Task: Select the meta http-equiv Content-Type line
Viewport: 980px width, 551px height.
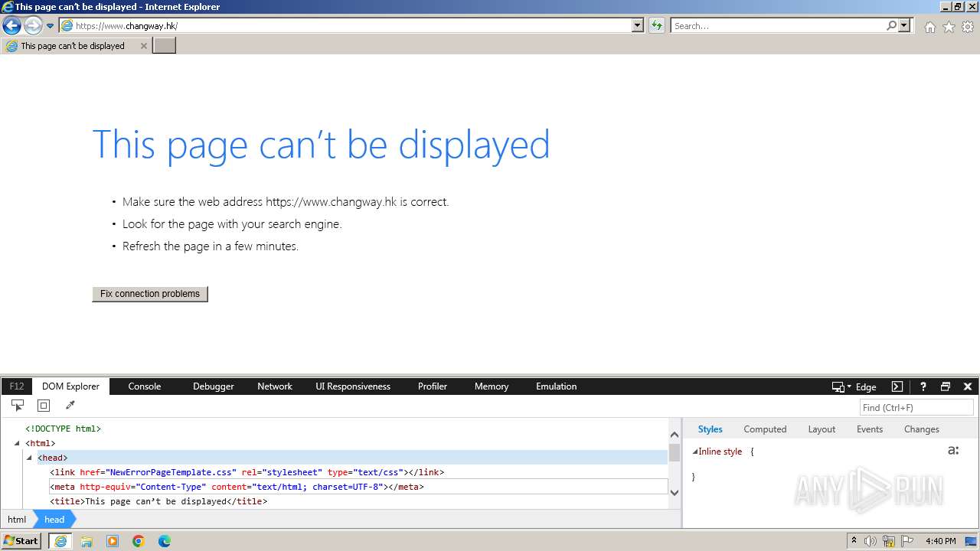Action: 237,487
